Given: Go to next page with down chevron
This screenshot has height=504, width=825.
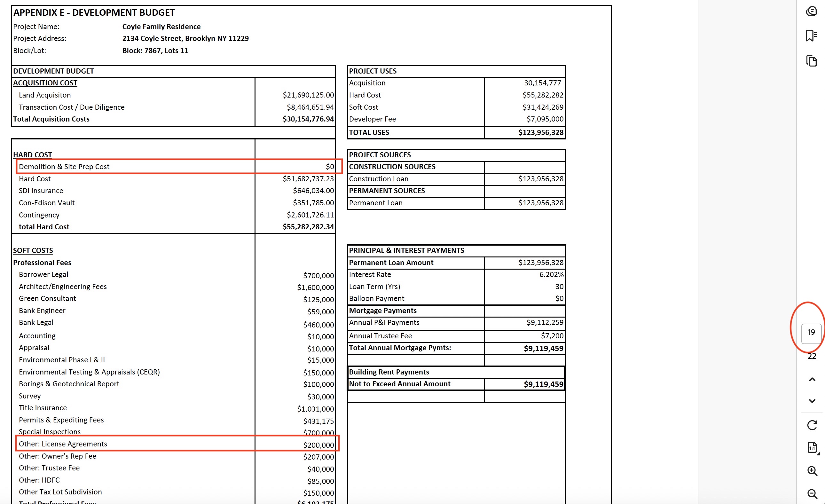Looking at the screenshot, I should [812, 401].
